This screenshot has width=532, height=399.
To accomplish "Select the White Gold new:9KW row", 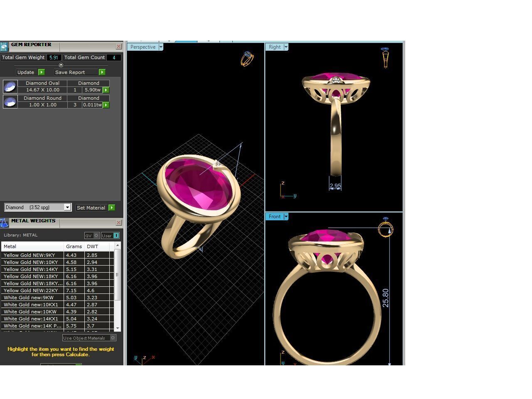I will coord(57,298).
